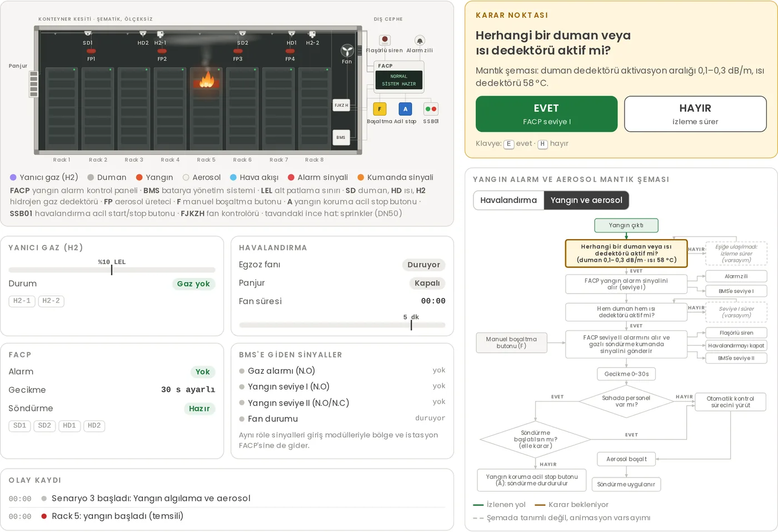Click the FACP panel display NORMAL SİSTEM HAZIR
The height and width of the screenshot is (532, 778).
point(398,80)
